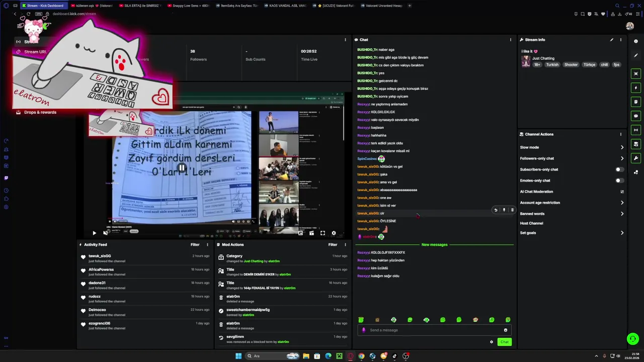The height and width of the screenshot is (362, 644).
Task: Open stats panel three-dot menu
Action: tap(345, 40)
